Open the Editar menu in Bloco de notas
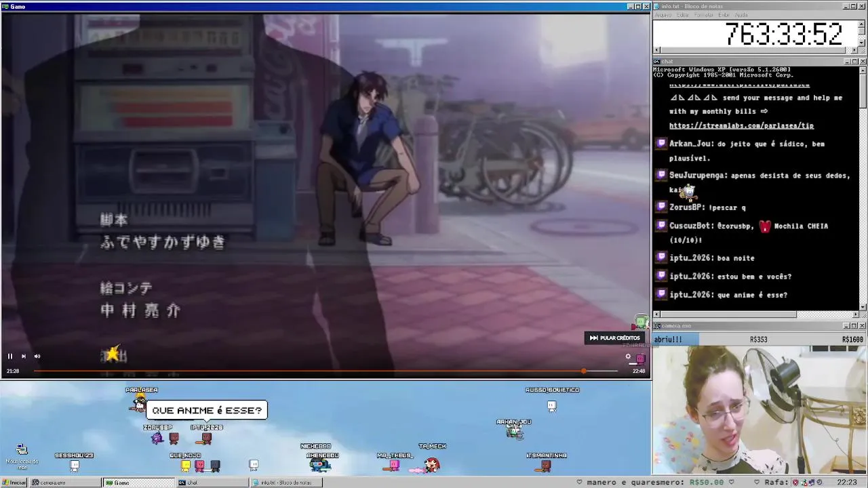 [682, 15]
